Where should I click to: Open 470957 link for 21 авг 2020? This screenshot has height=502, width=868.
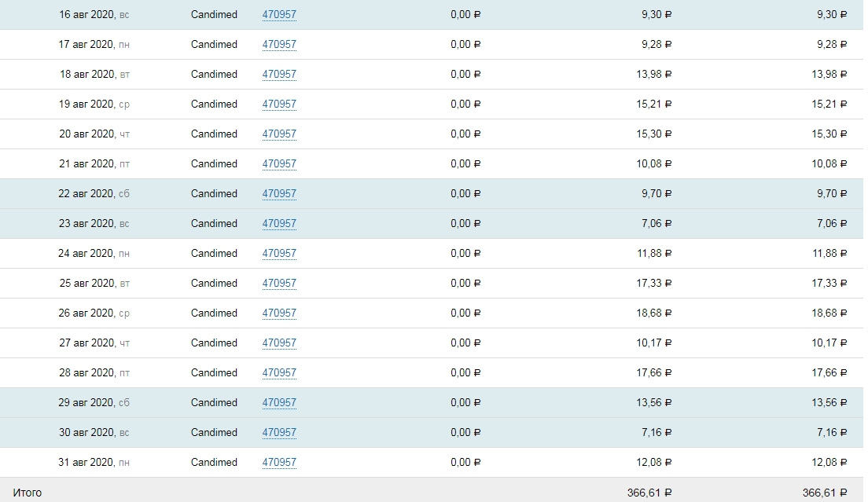click(279, 164)
